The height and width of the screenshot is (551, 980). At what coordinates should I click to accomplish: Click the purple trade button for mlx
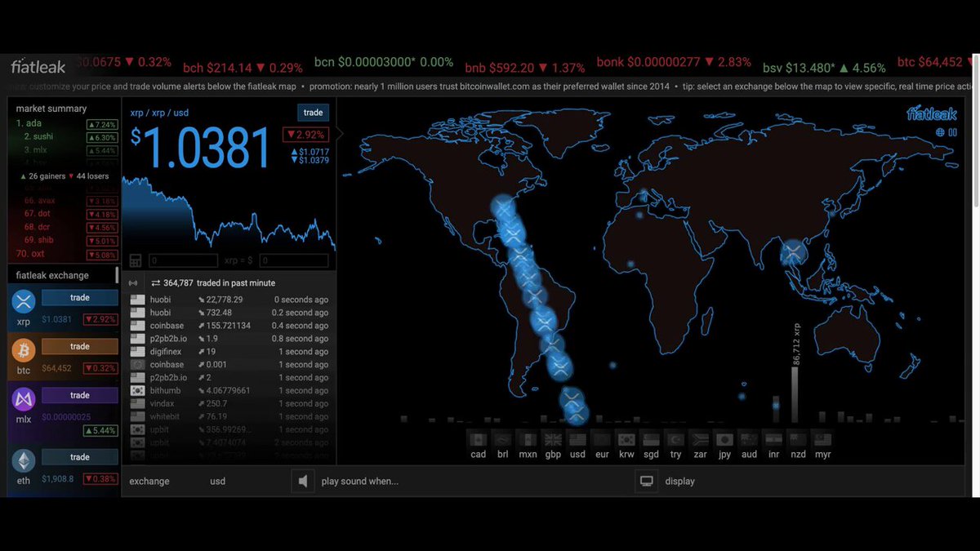pos(80,395)
